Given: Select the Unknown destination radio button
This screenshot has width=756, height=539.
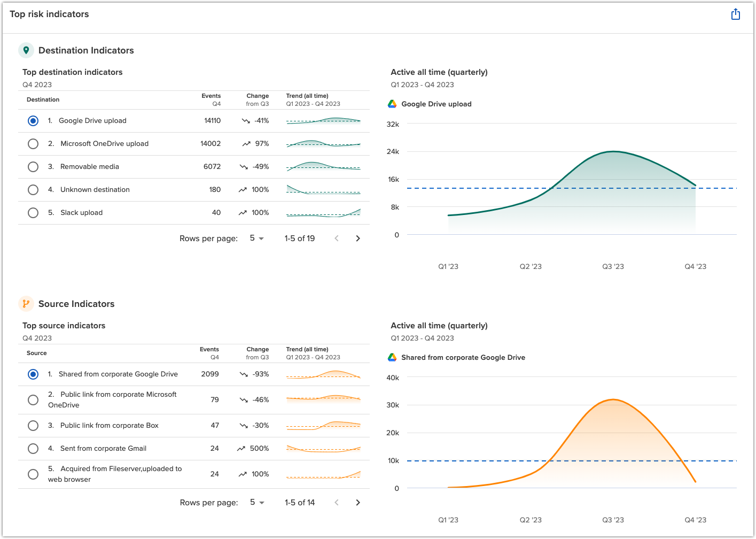Looking at the screenshot, I should click(x=33, y=189).
